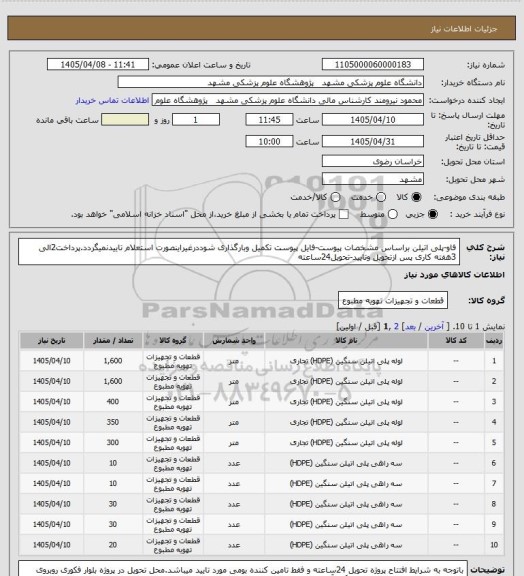Click the سه راهی item name in row 6
The width and height of the screenshot is (524, 576).
click(x=346, y=463)
